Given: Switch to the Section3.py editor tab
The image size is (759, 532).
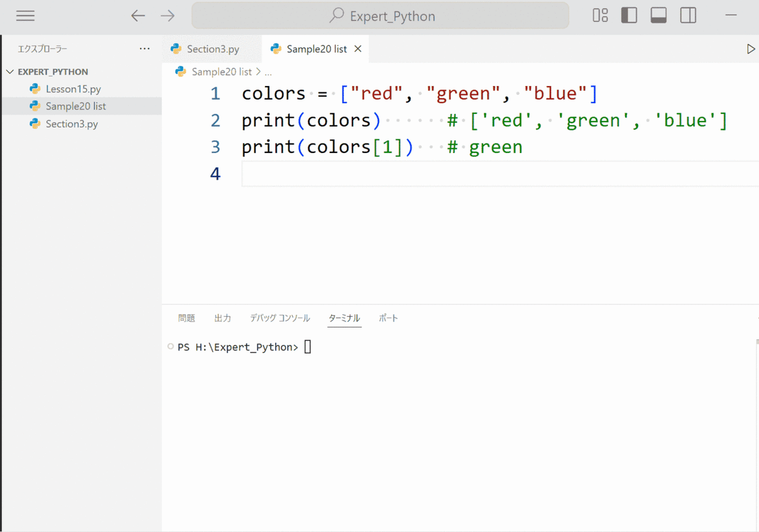Looking at the screenshot, I should click(x=211, y=49).
